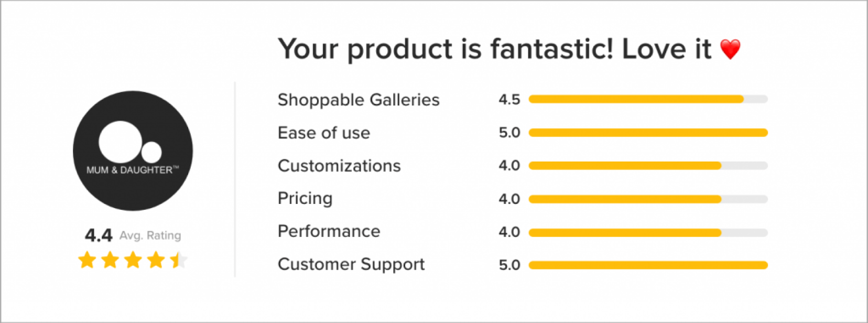Click the Customer Support rating bar
The height and width of the screenshot is (323, 868).
click(648, 265)
